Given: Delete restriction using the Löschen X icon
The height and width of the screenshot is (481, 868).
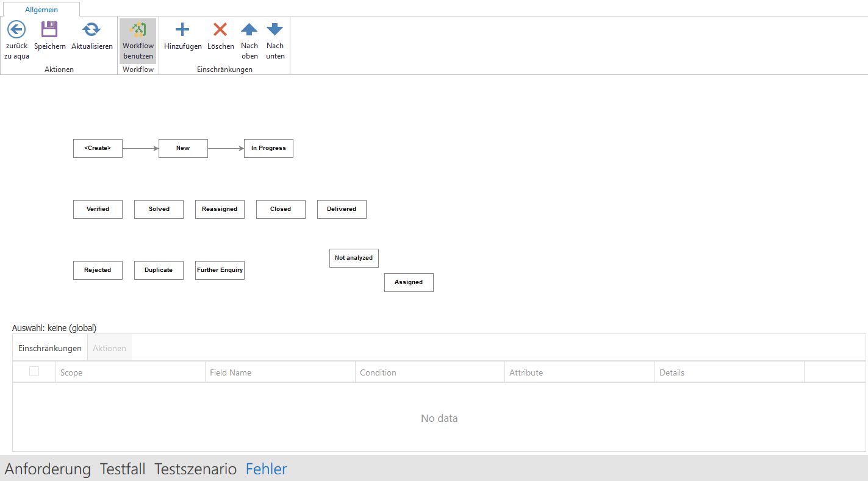Looking at the screenshot, I should coord(220,30).
